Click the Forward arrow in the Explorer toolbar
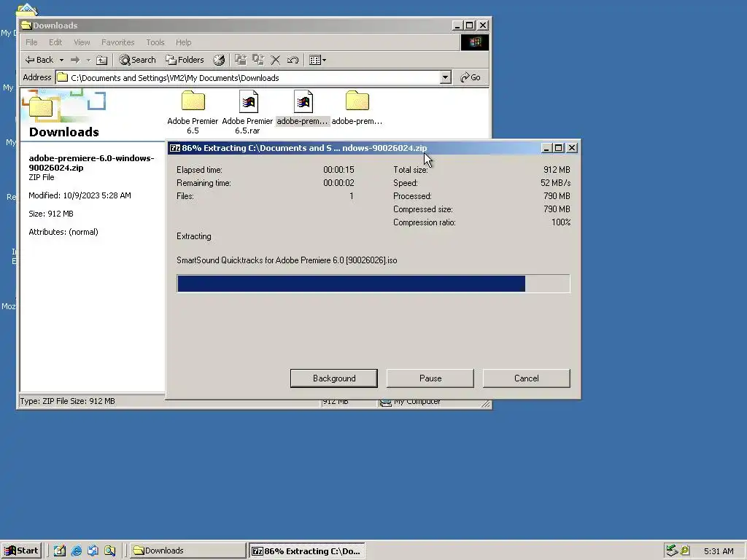Screen dimensions: 747x560 (x=75, y=60)
